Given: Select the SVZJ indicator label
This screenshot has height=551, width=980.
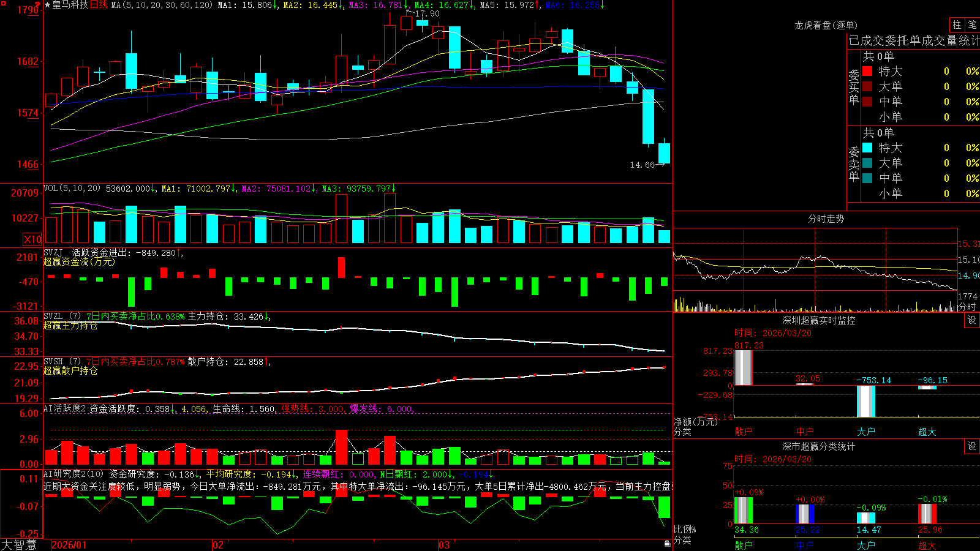Looking at the screenshot, I should tap(53, 252).
